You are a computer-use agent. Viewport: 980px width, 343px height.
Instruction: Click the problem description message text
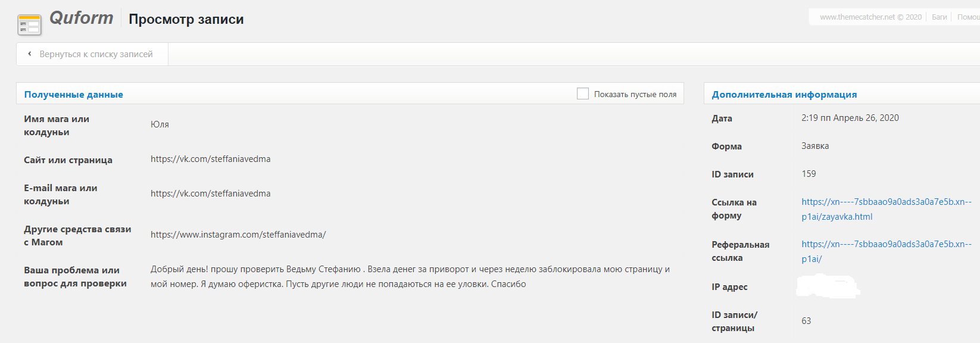410,276
